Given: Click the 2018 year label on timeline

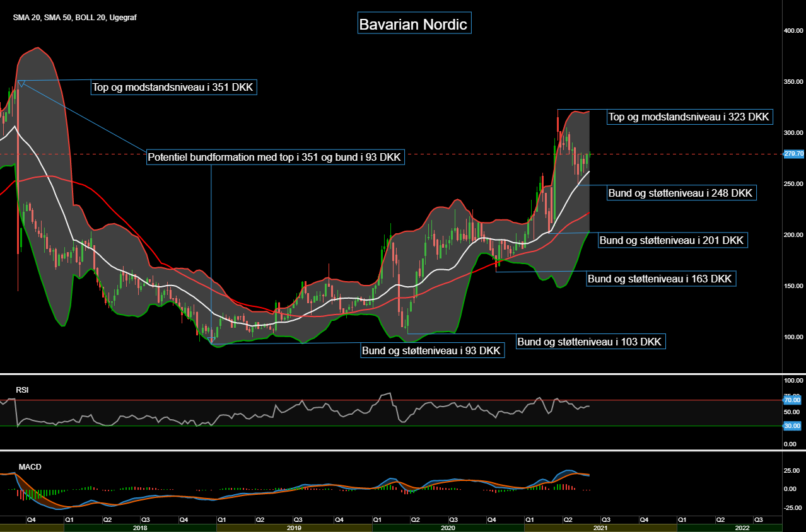Looking at the screenshot, I should point(140,528).
